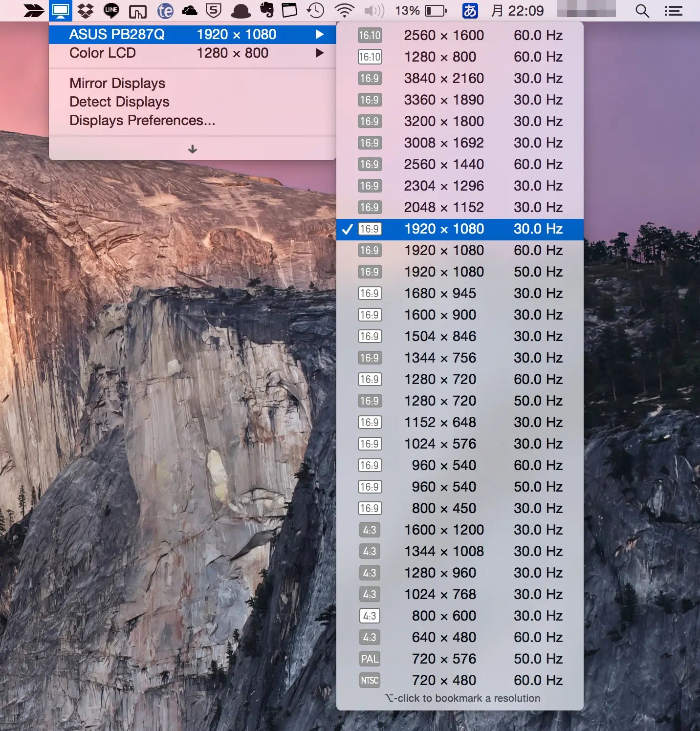Image resolution: width=700 pixels, height=731 pixels.
Task: Open the Japanese input source menu
Action: [x=470, y=11]
